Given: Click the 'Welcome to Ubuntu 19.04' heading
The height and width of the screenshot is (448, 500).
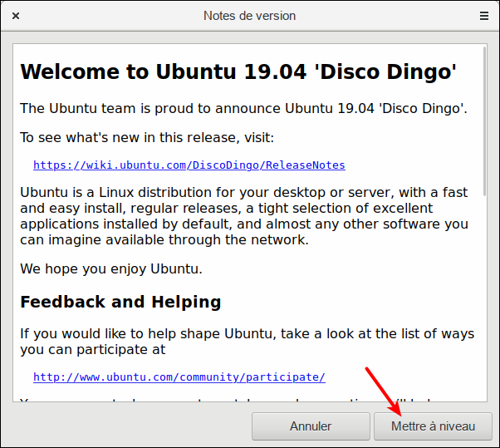Looking at the screenshot, I should point(238,71).
